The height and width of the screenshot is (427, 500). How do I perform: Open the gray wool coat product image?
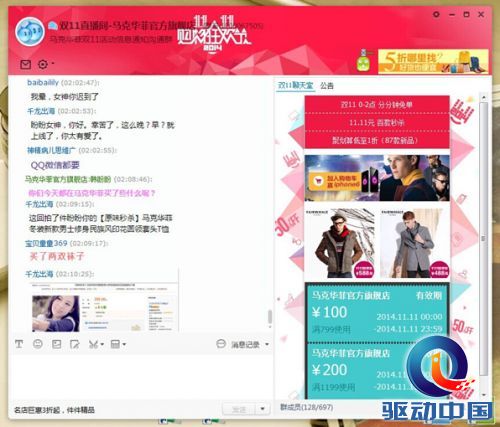tap(415, 243)
